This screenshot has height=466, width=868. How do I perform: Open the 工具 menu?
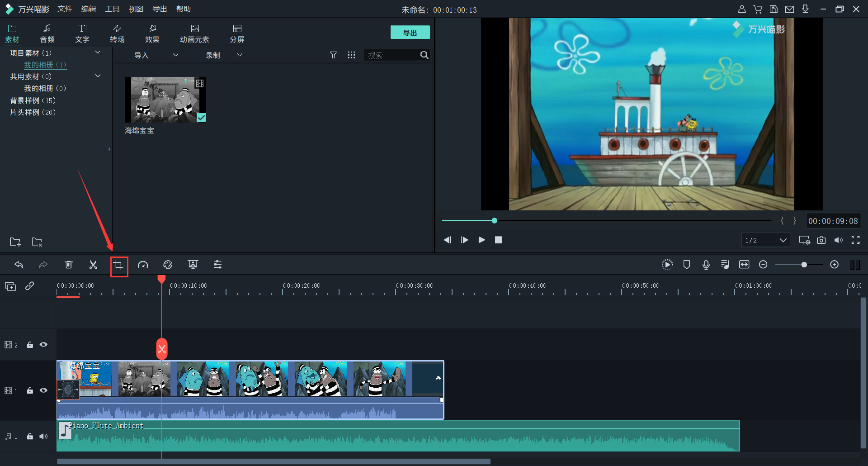tap(112, 9)
